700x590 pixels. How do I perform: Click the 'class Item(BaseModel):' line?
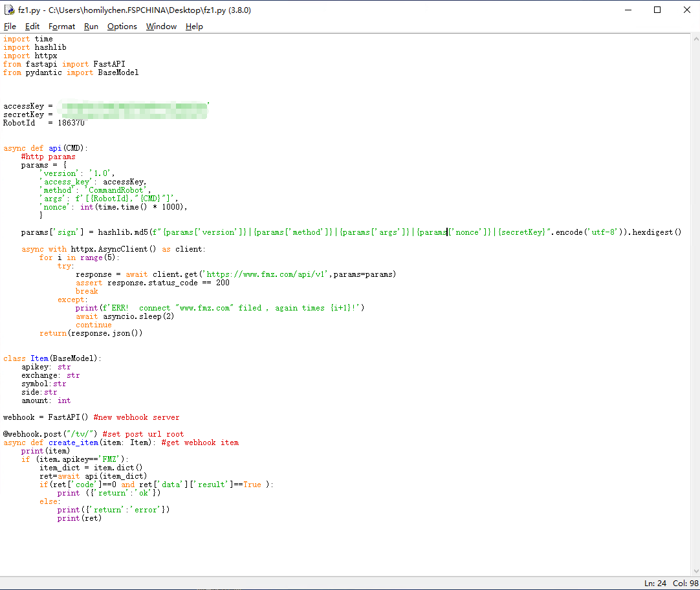(x=52, y=359)
